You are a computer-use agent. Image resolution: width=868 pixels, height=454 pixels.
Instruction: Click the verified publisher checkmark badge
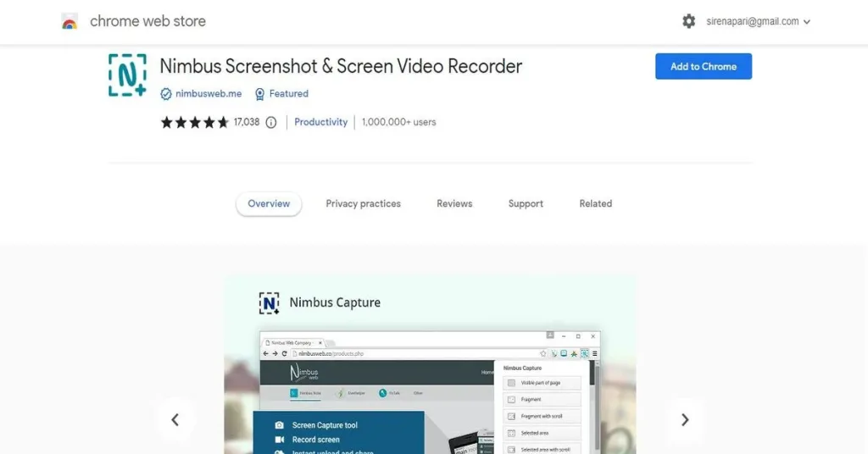(166, 94)
